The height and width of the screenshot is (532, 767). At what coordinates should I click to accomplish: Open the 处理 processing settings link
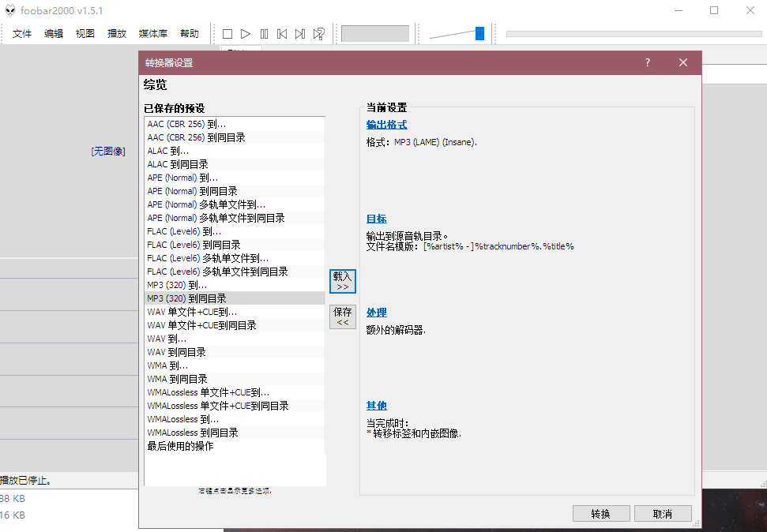point(377,313)
